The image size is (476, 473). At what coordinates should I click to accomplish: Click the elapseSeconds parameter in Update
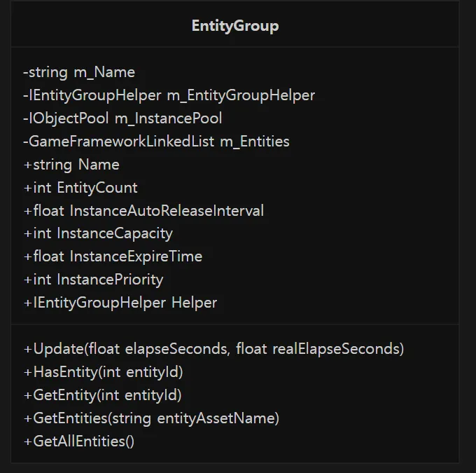tap(176, 349)
